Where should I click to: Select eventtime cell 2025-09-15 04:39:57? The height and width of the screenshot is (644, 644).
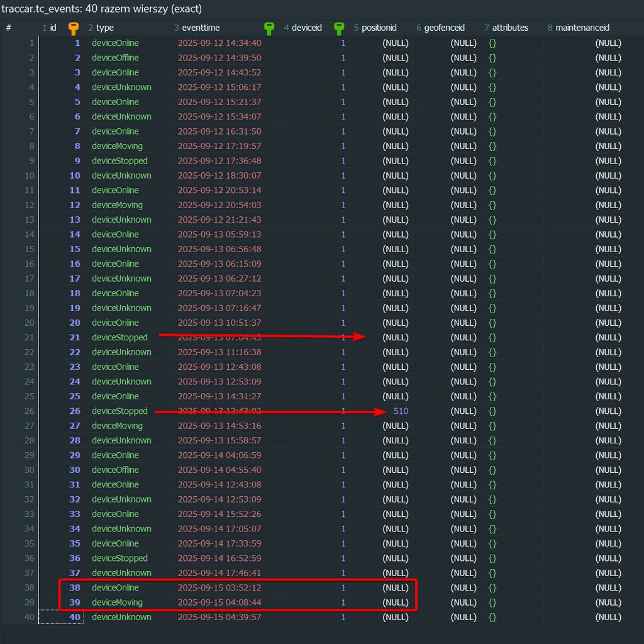point(219,618)
